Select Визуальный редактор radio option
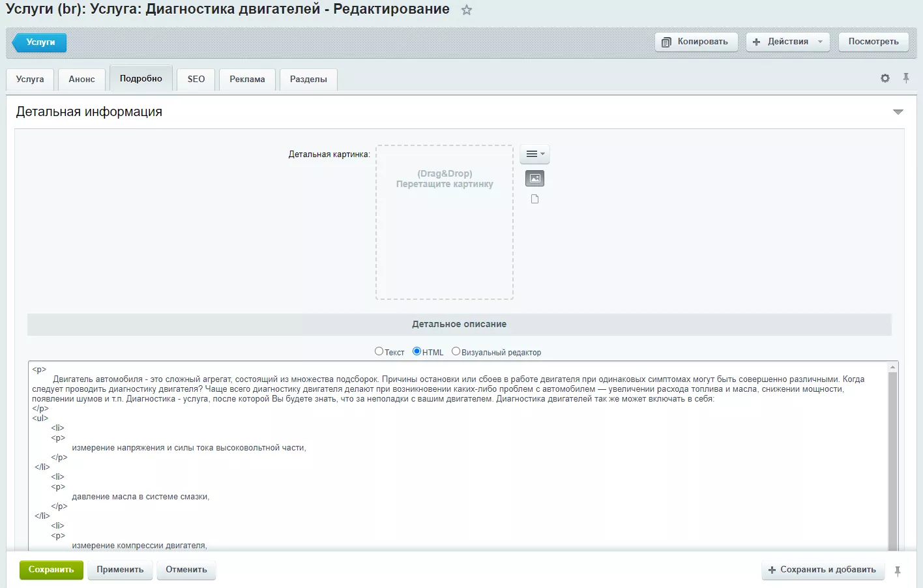 pos(456,351)
